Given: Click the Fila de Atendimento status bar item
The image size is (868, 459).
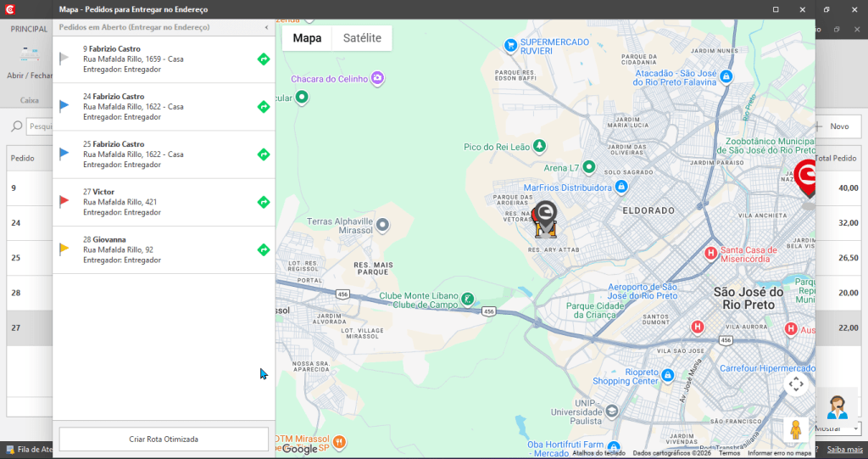Looking at the screenshot, I should (30, 450).
